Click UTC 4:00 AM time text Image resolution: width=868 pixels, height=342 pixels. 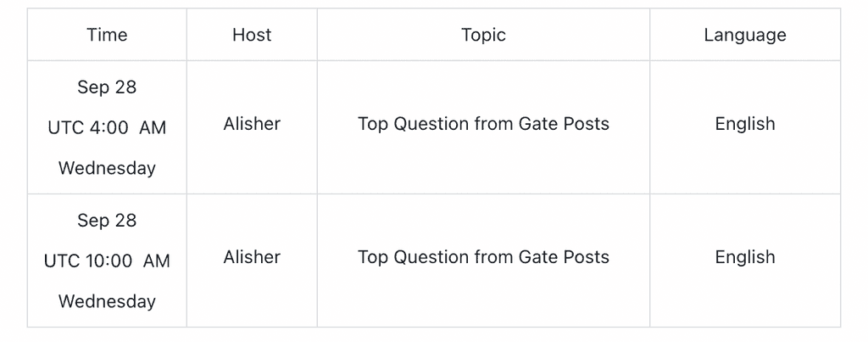pyautogui.click(x=107, y=127)
